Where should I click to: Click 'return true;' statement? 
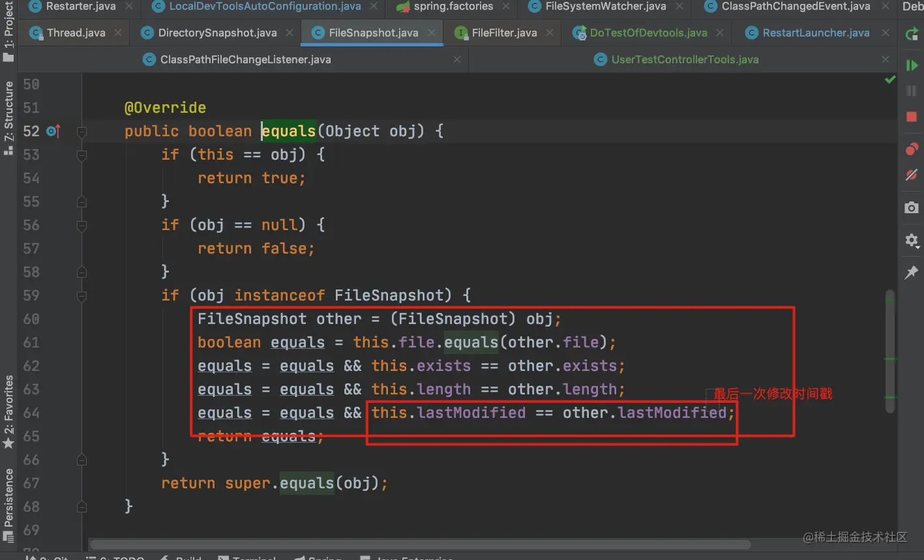point(252,178)
